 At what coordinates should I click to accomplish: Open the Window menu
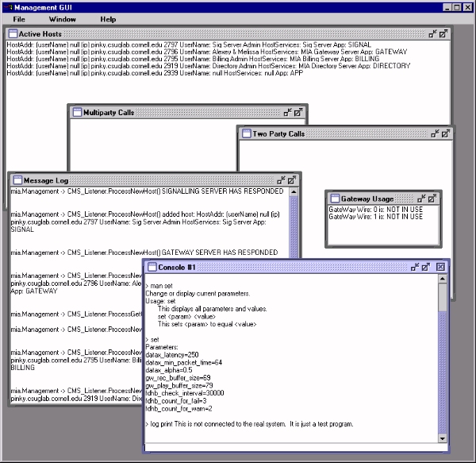coord(63,18)
